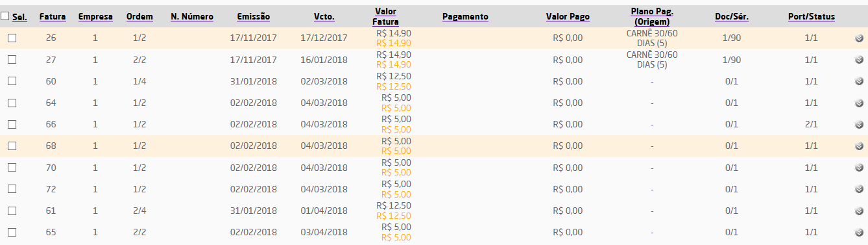Viewport: 868px width, 245px height.
Task: Click the status icon for fatura 65
Action: click(859, 232)
